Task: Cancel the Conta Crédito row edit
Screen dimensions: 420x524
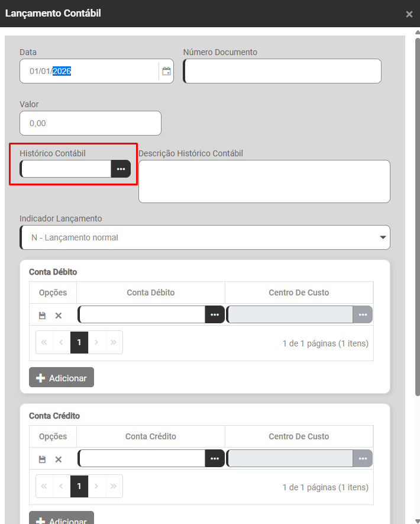Action: 59,459
